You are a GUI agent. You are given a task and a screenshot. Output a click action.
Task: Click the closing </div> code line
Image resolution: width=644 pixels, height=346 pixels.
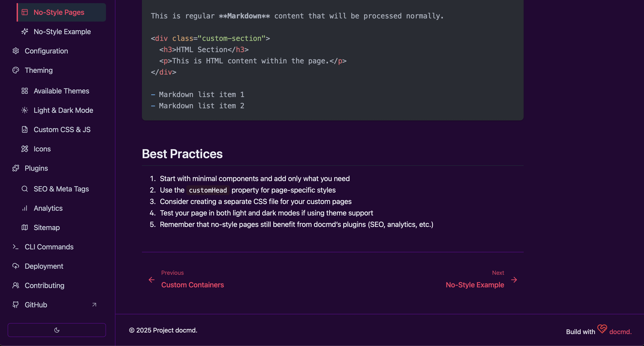pyautogui.click(x=163, y=72)
